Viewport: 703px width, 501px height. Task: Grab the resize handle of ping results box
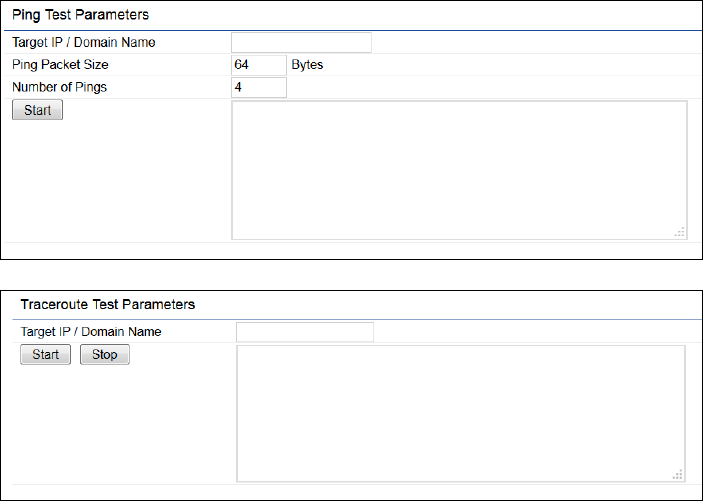point(680,232)
